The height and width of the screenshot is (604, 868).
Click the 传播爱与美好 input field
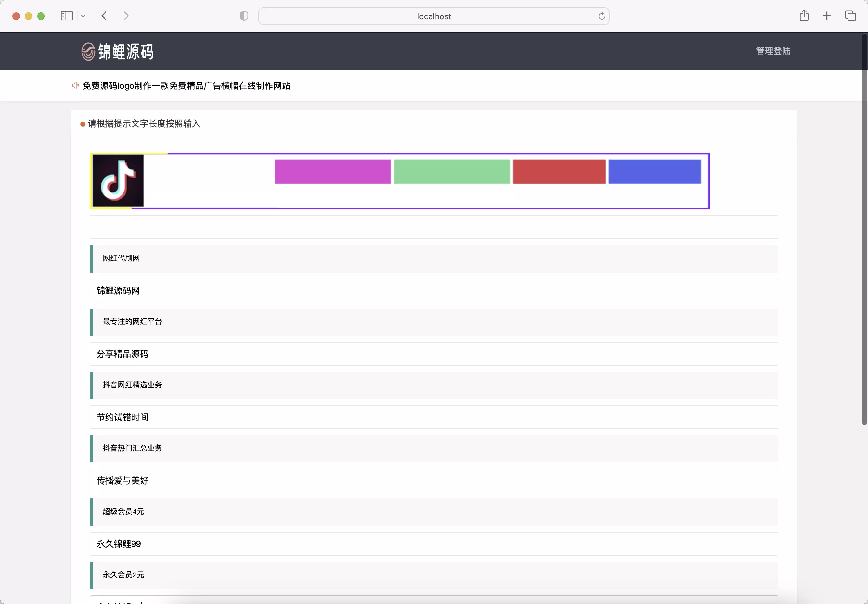(434, 481)
